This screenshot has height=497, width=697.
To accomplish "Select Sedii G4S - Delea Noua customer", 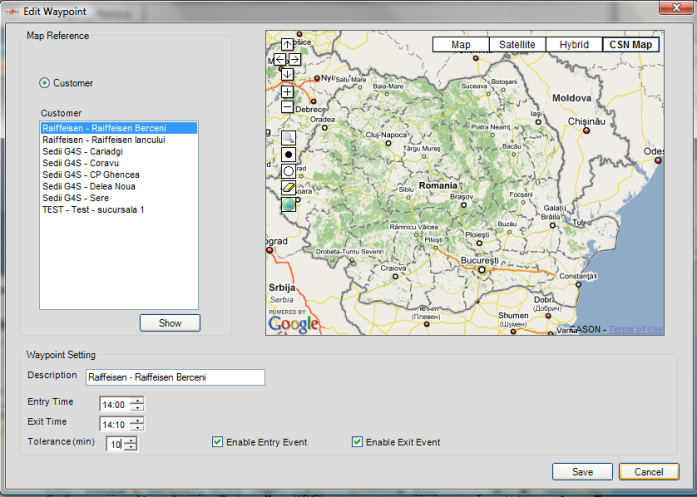I will (119, 186).
